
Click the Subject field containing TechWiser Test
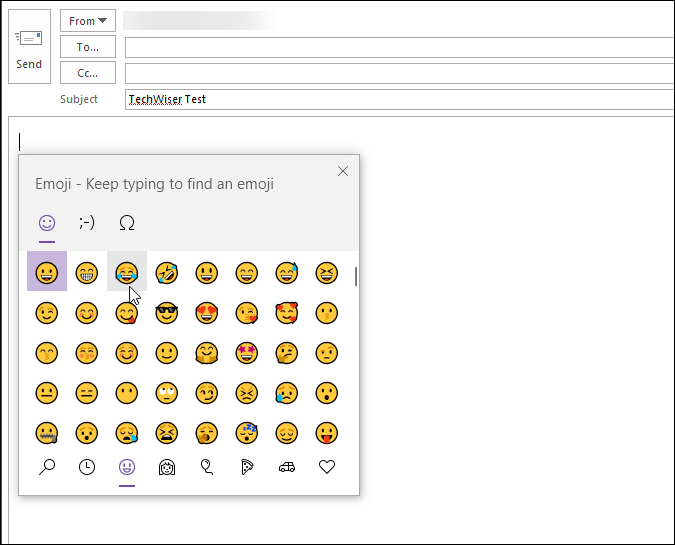coord(400,99)
